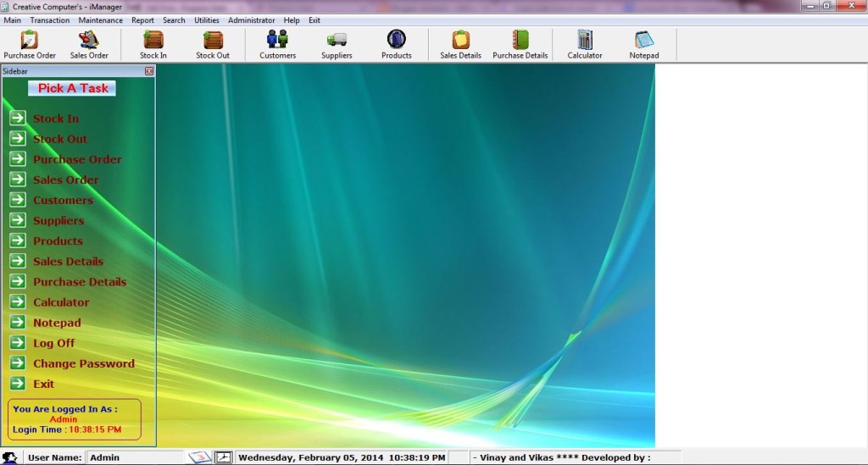This screenshot has width=868, height=465.
Task: Open the Report menu
Action: (142, 20)
